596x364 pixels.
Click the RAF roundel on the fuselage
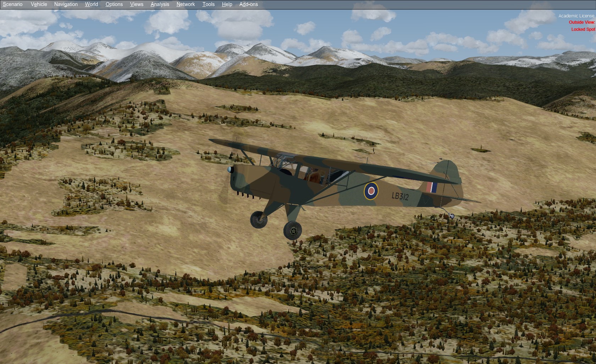tap(371, 191)
